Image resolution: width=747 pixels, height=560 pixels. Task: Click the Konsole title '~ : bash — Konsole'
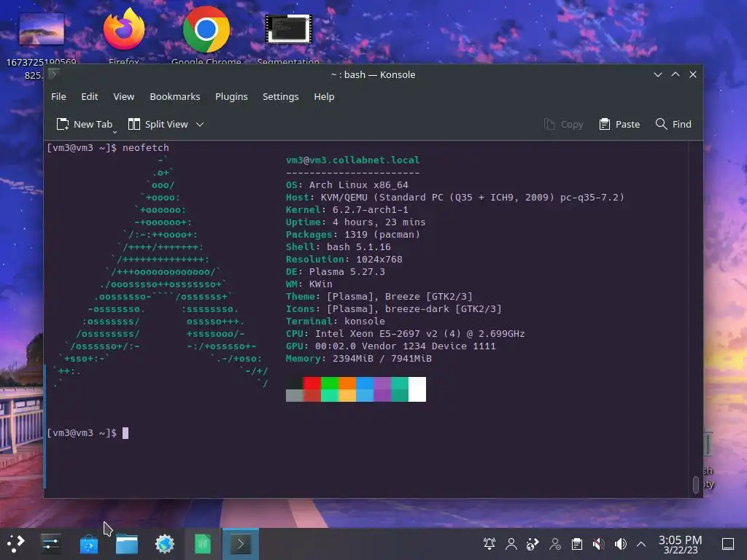(x=373, y=75)
